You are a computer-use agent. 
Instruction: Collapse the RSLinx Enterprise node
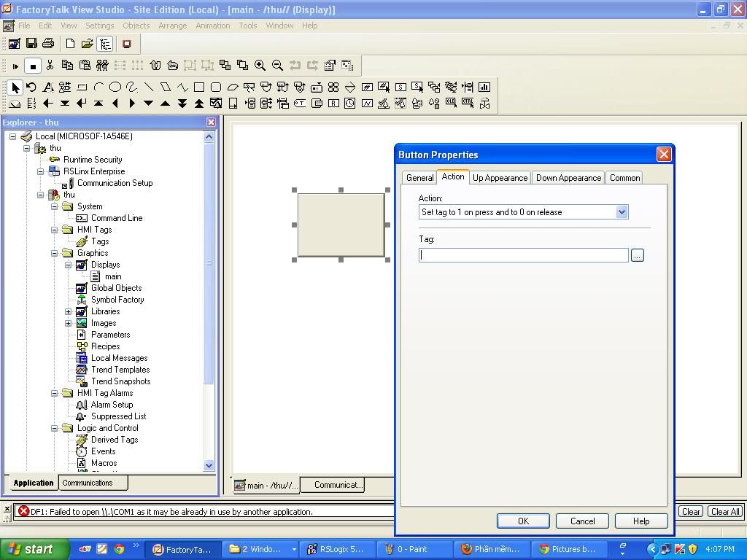[x=41, y=171]
